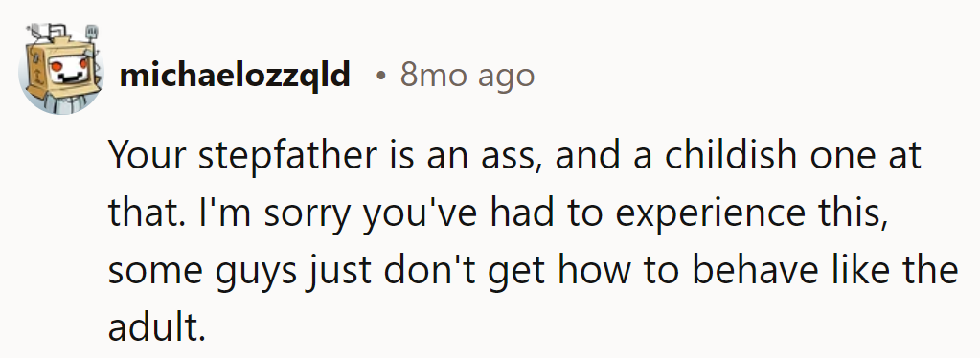Click the word childish in the comment
The image size is (980, 358).
tap(730, 155)
